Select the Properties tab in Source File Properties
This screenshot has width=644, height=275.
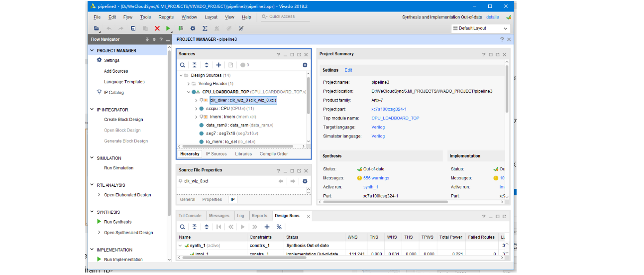pyautogui.click(x=212, y=199)
